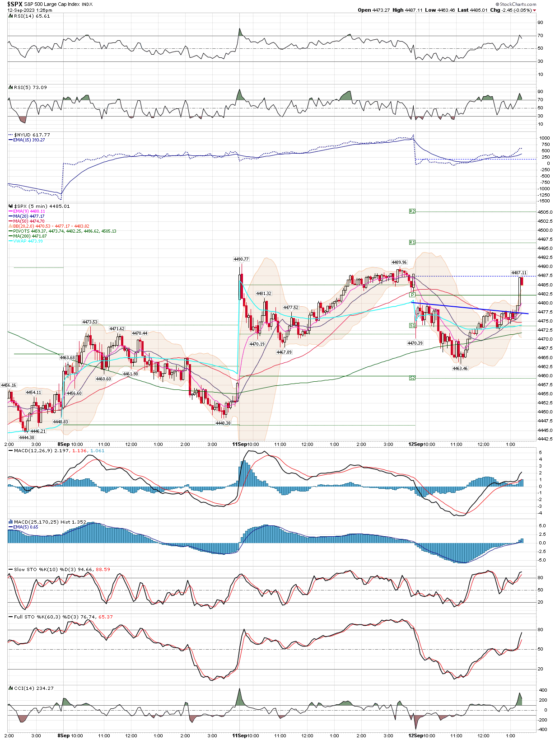
Task: Click the dotted $NYUD legend line swatch
Action: click(11, 135)
